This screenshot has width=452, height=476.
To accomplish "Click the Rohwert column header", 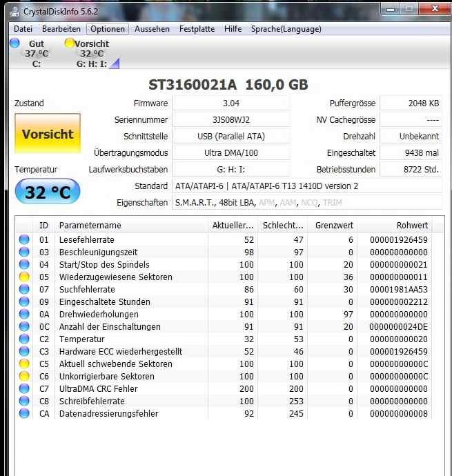I will [395, 226].
